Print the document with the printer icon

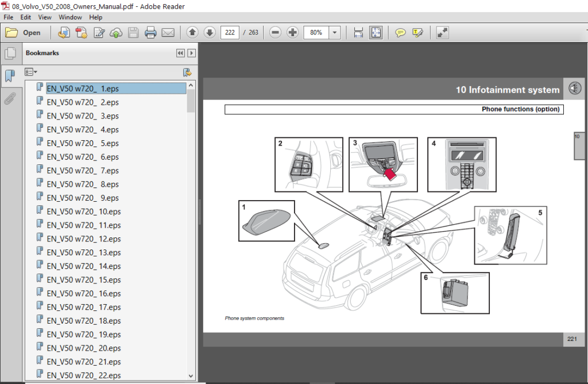coord(150,33)
